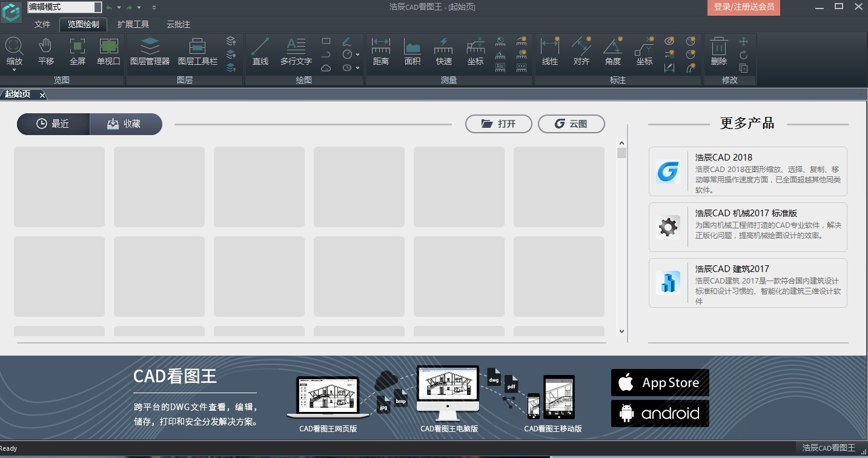The image size is (868, 458).
Task: Select the 面积 area measure tool
Action: (412, 51)
